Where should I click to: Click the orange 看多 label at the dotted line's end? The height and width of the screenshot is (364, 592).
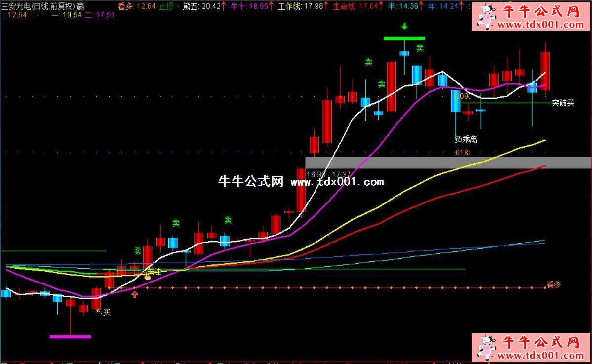click(554, 285)
